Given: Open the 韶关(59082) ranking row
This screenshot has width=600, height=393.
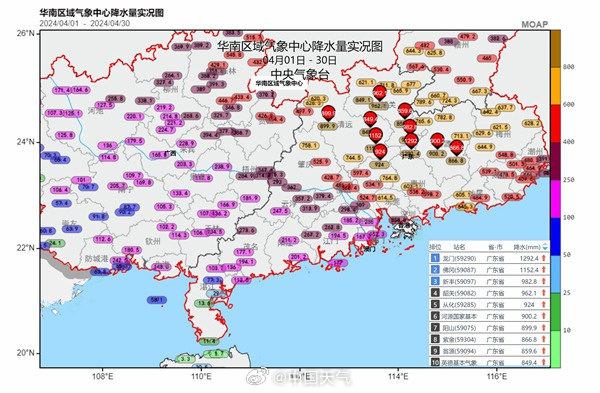Looking at the screenshot, I should (489, 293).
